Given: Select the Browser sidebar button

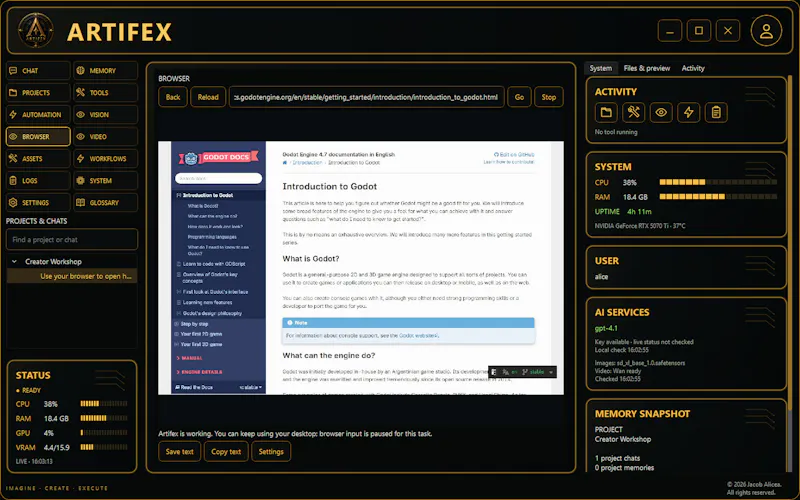Looking at the screenshot, I should click(38, 137).
